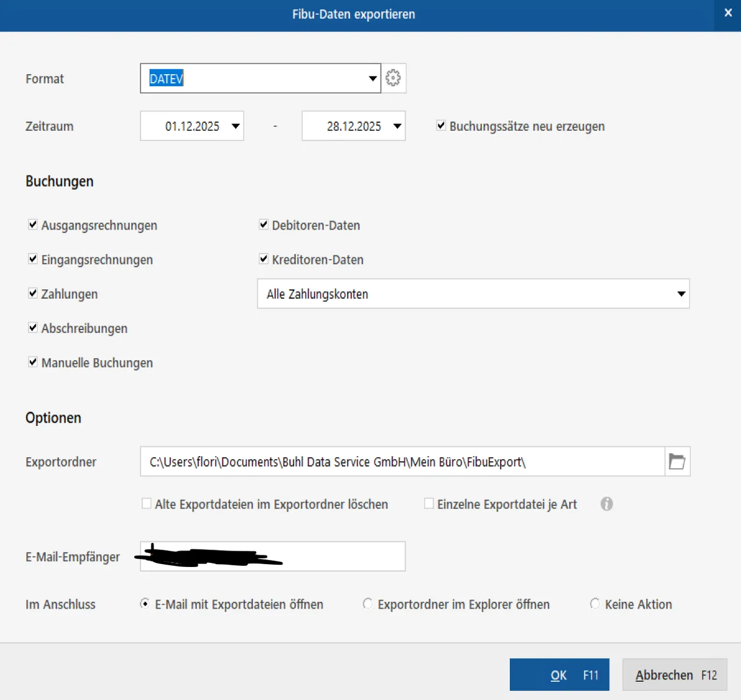
Task: Open the start date picker 01.12.2025
Action: [x=235, y=126]
